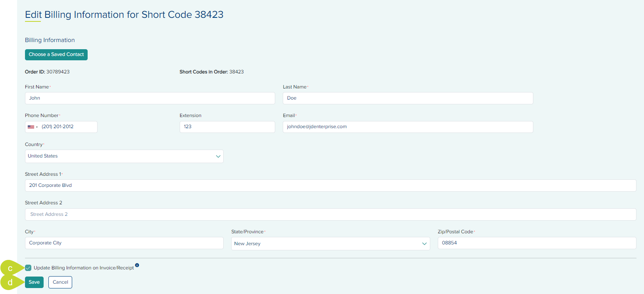This screenshot has width=644, height=294.
Task: Open the Country dropdown
Action: [x=119, y=156]
